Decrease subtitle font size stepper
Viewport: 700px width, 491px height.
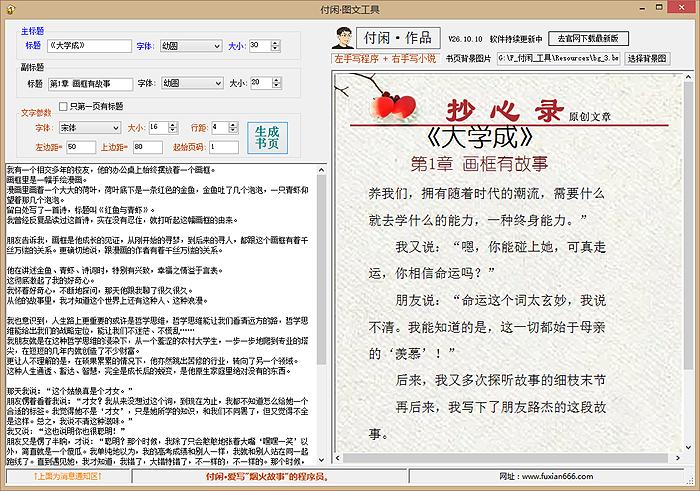coord(277,85)
